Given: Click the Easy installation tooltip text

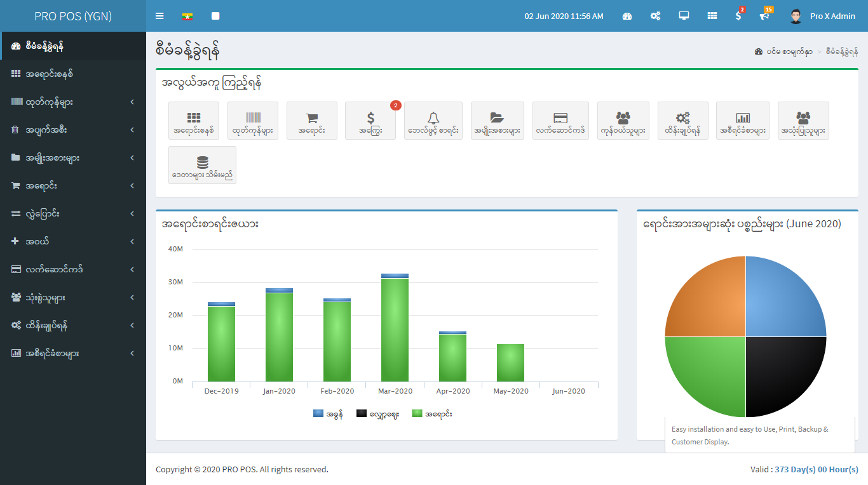Looking at the screenshot, I should tap(750, 435).
